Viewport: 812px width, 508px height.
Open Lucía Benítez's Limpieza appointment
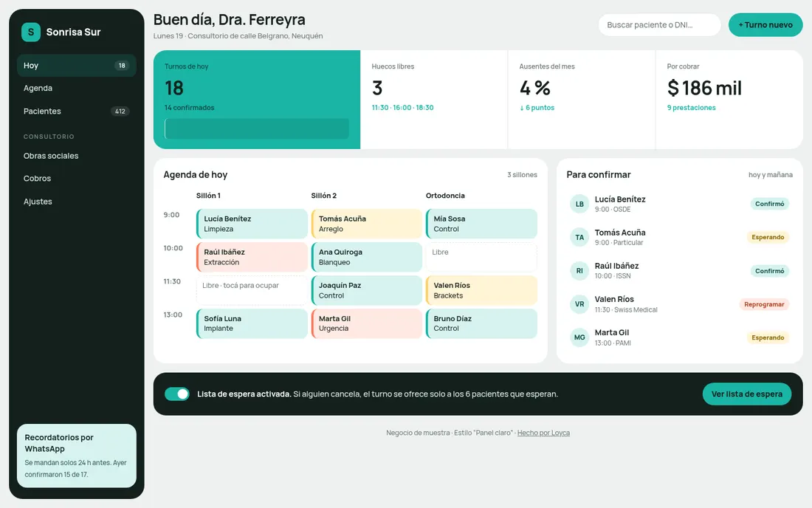tap(252, 224)
